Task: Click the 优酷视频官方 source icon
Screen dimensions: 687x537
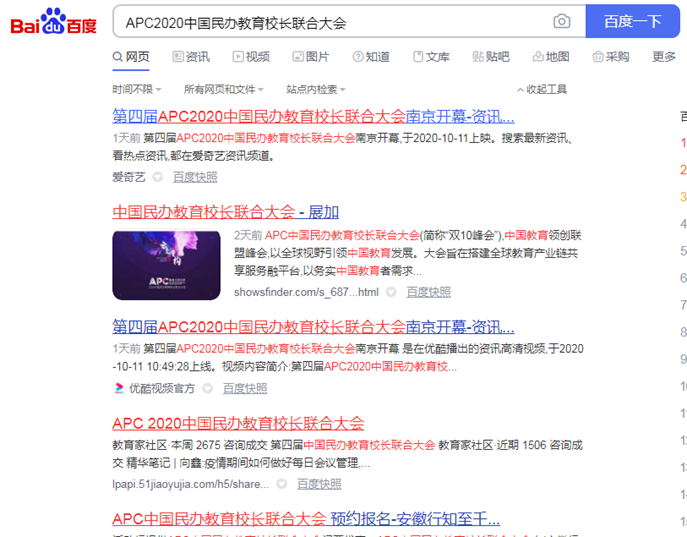Action: point(119,388)
